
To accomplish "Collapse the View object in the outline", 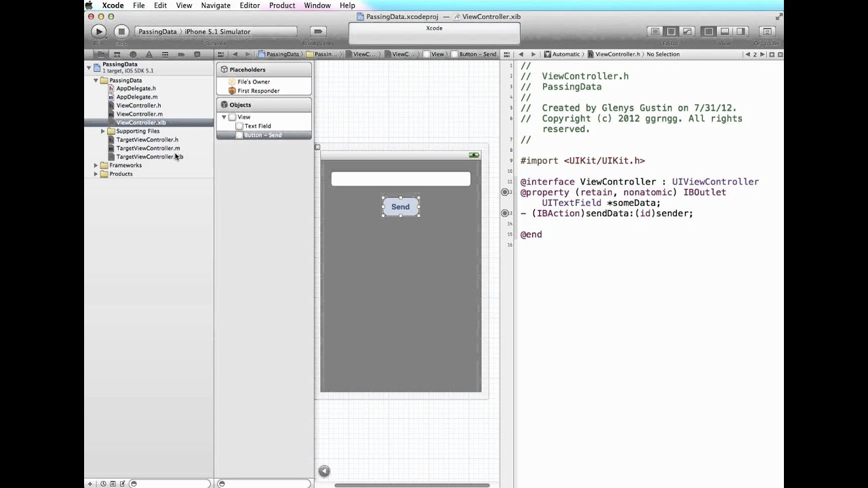I will coord(224,117).
